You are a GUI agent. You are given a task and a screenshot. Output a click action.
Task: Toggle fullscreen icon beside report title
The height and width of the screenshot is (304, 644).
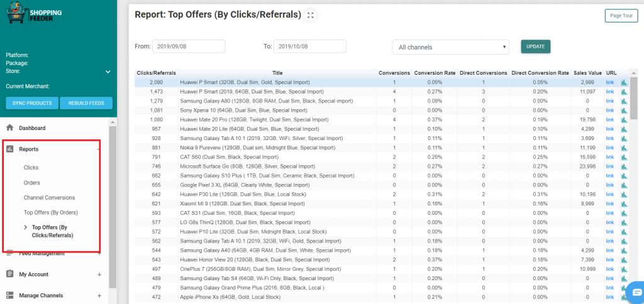[311, 16]
